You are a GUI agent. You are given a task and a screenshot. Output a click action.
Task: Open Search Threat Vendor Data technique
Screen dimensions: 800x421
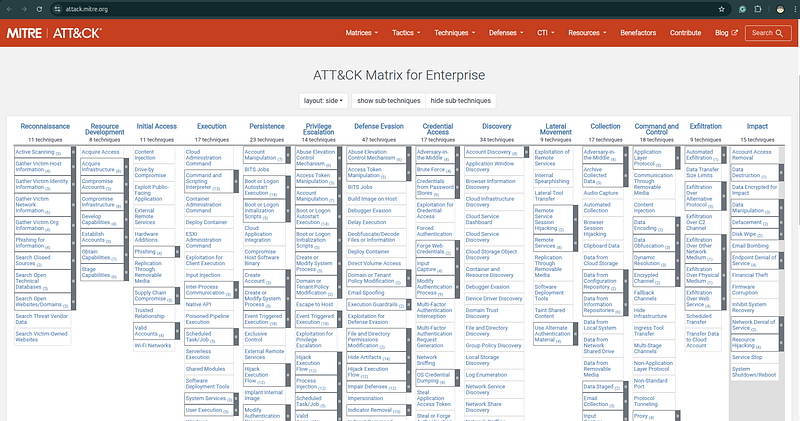pyautogui.click(x=42, y=319)
